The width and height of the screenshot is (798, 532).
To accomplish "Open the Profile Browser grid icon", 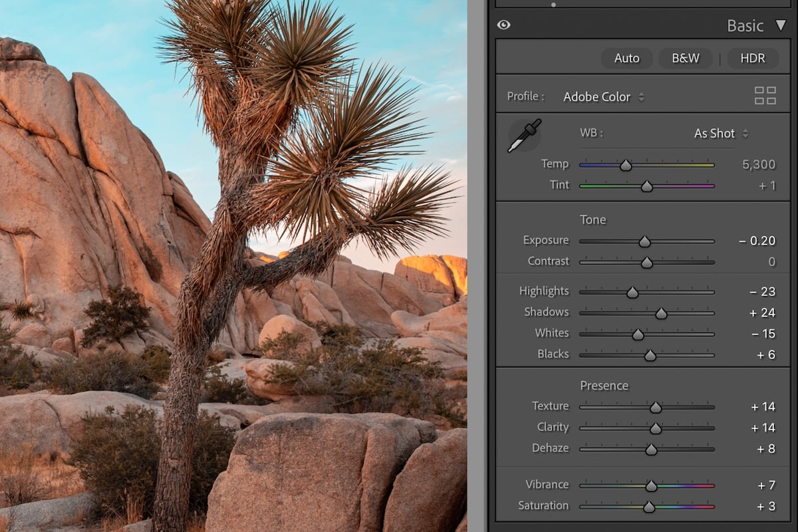I will [765, 95].
